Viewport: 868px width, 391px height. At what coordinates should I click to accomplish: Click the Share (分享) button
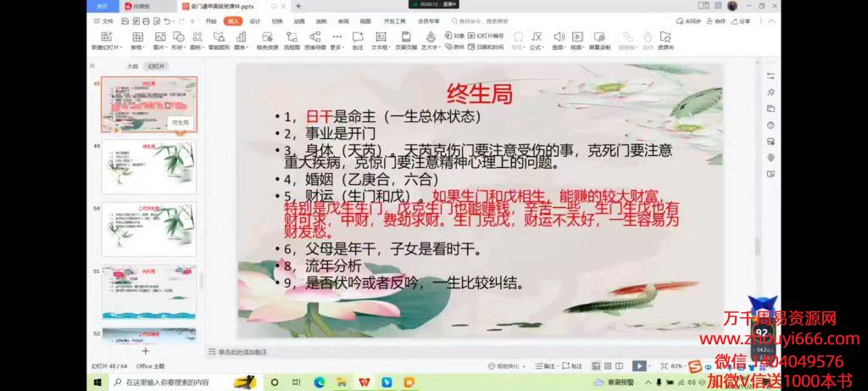(742, 20)
